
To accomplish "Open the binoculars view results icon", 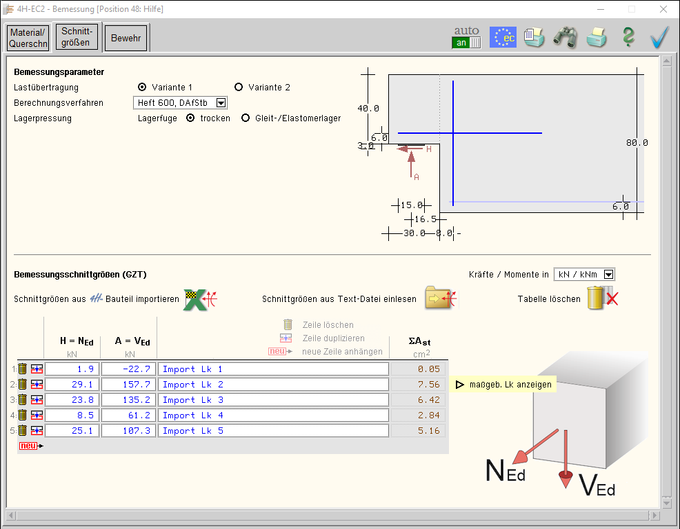I will [566, 38].
